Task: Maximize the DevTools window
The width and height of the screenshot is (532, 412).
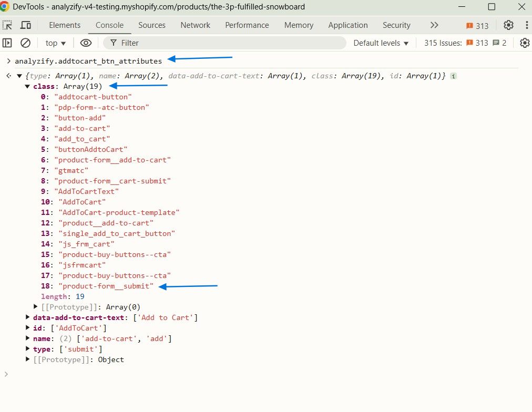Action: click(x=492, y=6)
